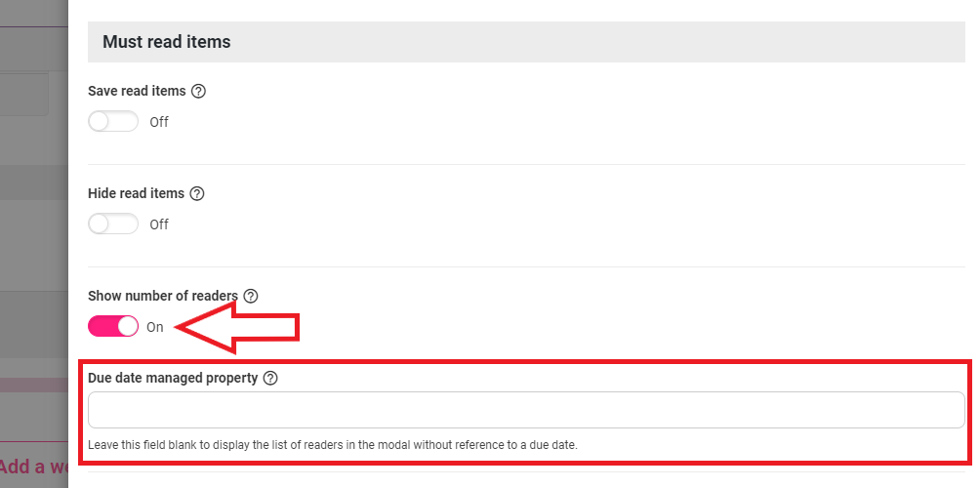The width and height of the screenshot is (980, 488).
Task: Select the Show number of readers label
Action: pos(163,296)
